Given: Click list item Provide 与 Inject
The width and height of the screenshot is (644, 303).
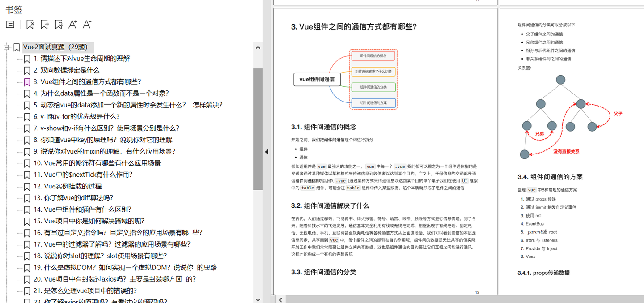Looking at the screenshot, I should [x=541, y=248].
